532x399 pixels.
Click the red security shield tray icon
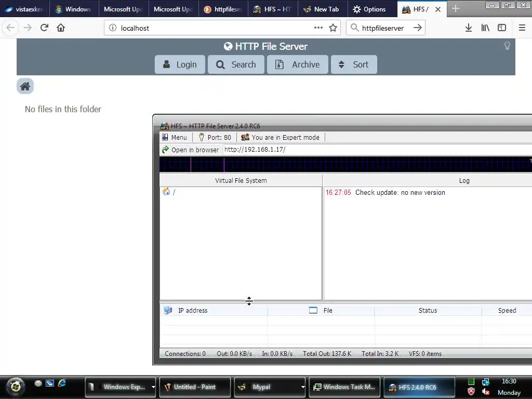pyautogui.click(x=471, y=392)
